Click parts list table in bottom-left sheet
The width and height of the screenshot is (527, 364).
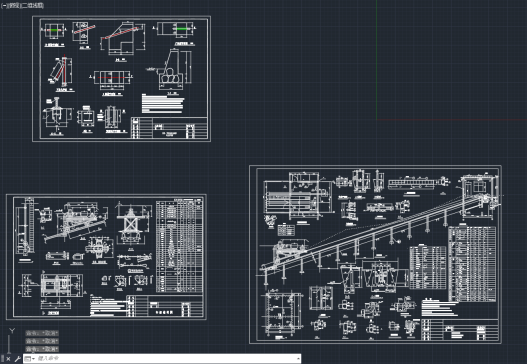click(x=179, y=246)
